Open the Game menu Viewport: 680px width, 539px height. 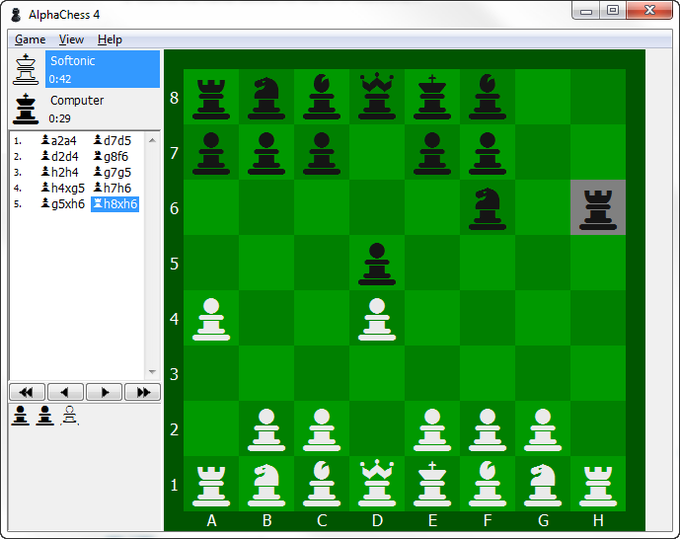pyautogui.click(x=30, y=39)
